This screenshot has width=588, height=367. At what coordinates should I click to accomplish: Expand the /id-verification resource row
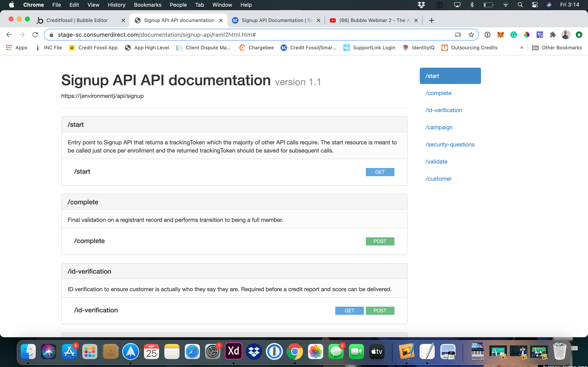(234, 311)
